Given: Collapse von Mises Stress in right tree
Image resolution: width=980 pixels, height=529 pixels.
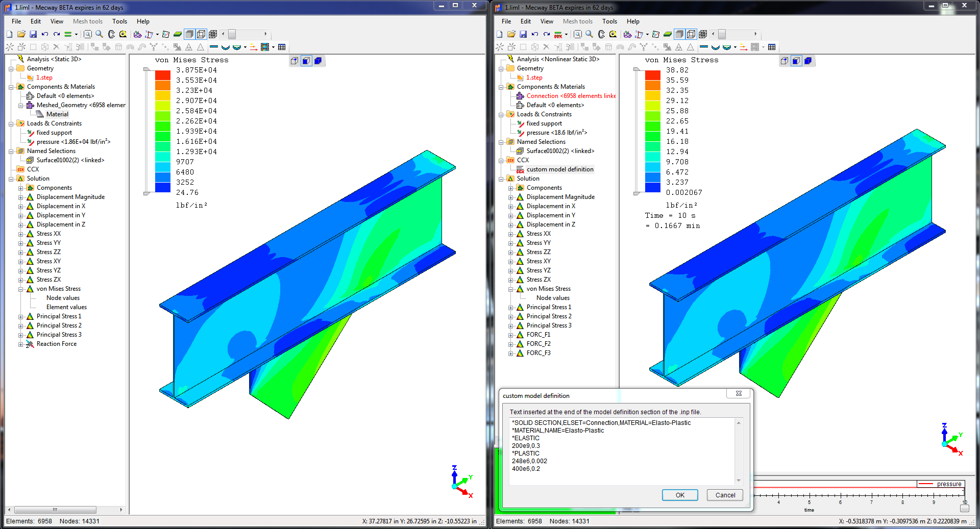Looking at the screenshot, I should (510, 289).
